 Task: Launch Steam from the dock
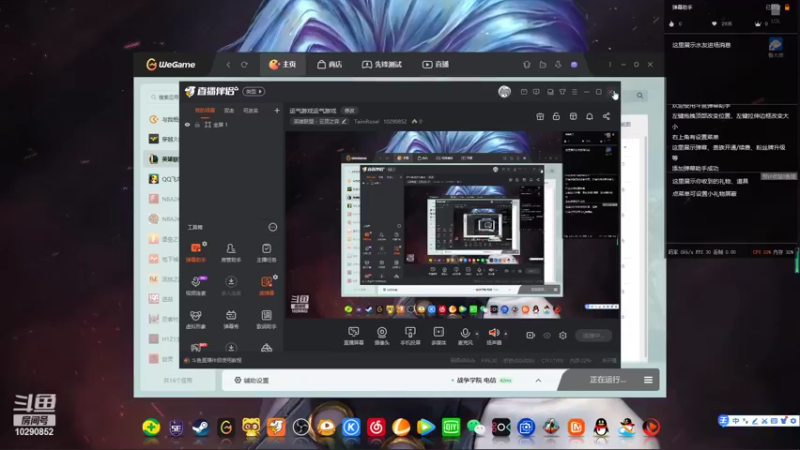point(201,427)
